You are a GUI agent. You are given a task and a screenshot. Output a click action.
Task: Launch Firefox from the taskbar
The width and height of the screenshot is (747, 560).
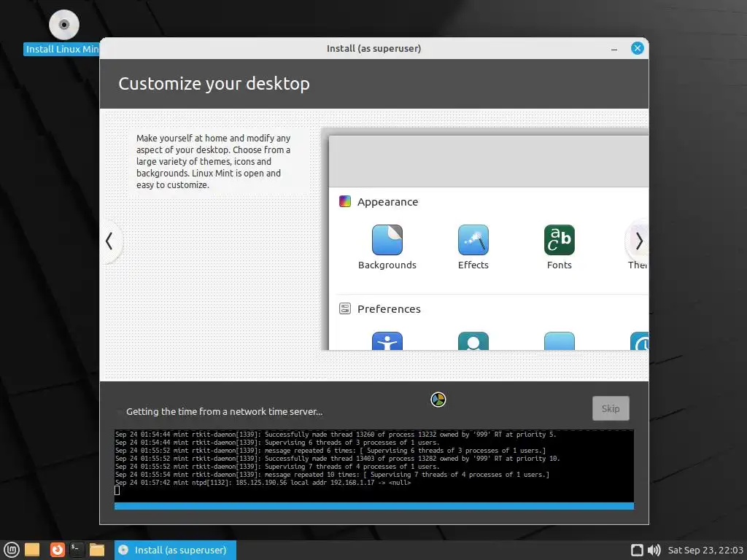pyautogui.click(x=57, y=550)
